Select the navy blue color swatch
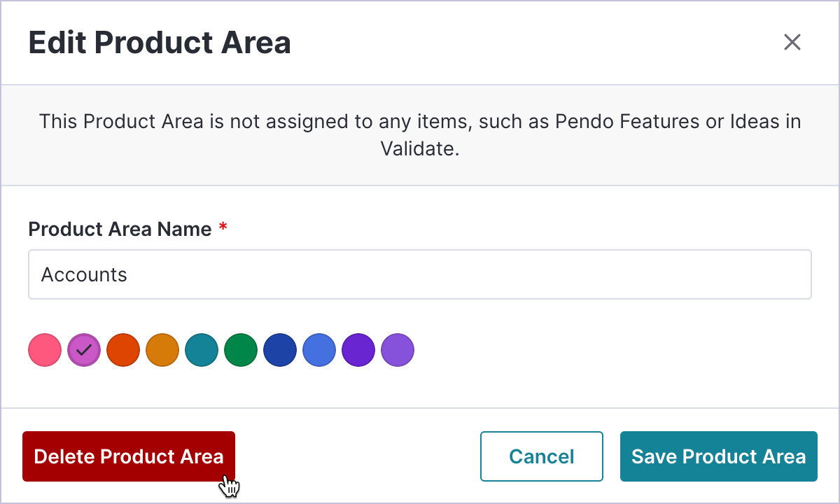840x504 pixels. (280, 349)
